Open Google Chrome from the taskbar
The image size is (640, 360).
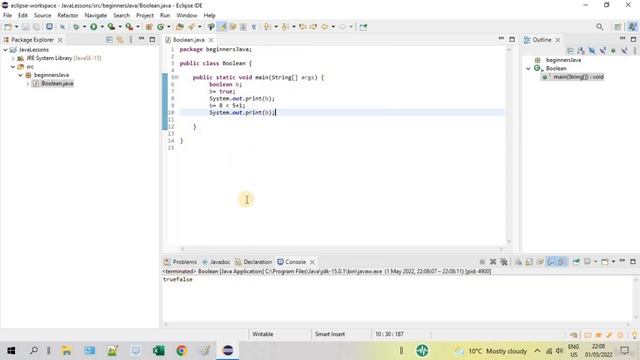click(x=182, y=351)
